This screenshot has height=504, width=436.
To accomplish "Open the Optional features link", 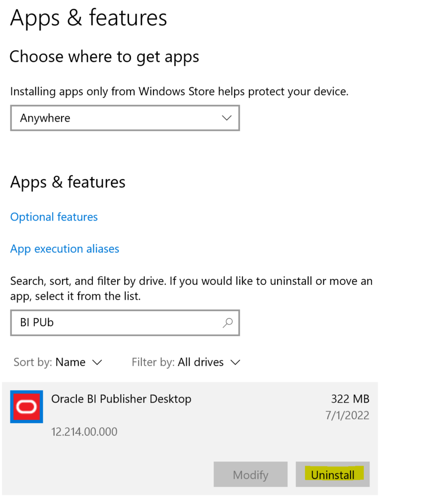I will coord(54,217).
